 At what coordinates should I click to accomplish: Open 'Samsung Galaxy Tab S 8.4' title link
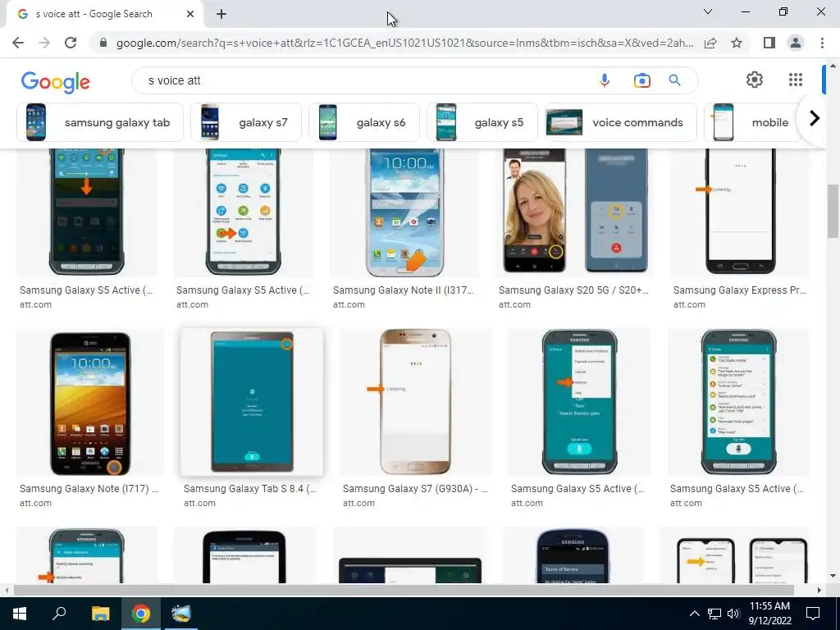pos(249,489)
